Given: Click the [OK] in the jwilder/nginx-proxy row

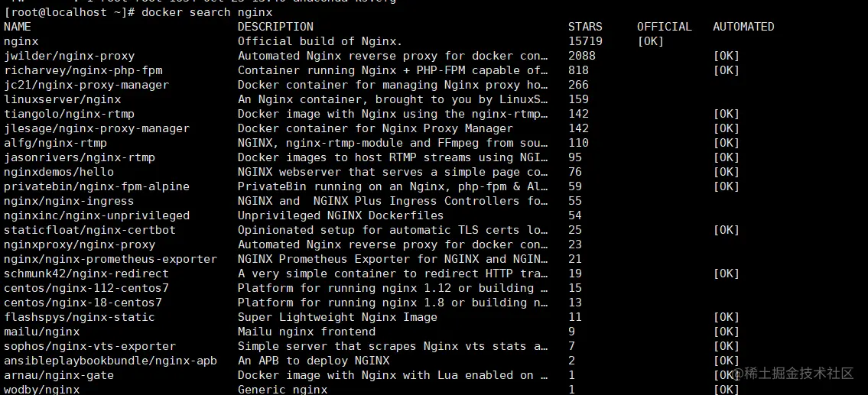Looking at the screenshot, I should point(727,56).
